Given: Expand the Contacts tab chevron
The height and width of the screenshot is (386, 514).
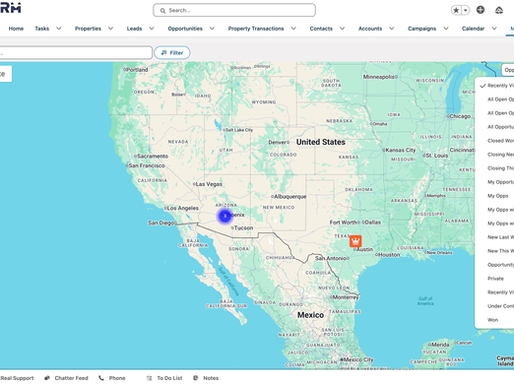Looking at the screenshot, I should (x=342, y=29).
